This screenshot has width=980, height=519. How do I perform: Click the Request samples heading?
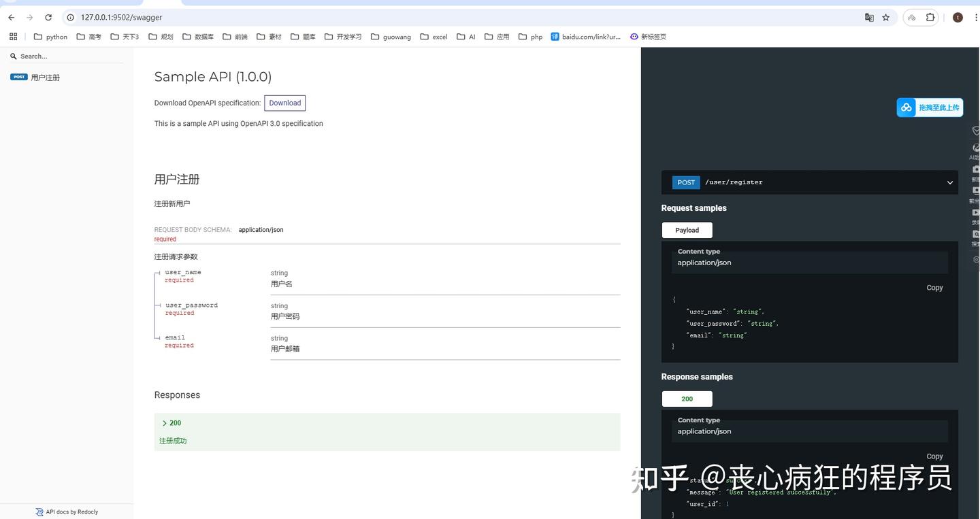click(694, 208)
